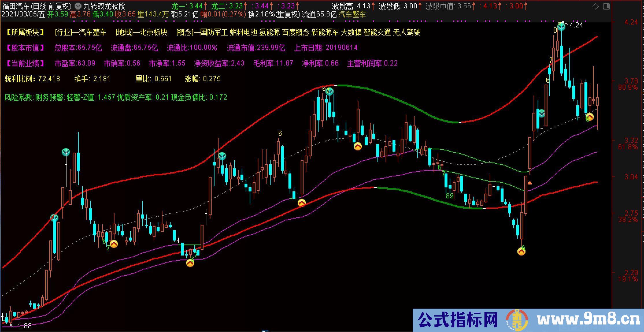Click 流通市值:239.99亿 value
The height and width of the screenshot is (332, 644).
tap(256, 48)
